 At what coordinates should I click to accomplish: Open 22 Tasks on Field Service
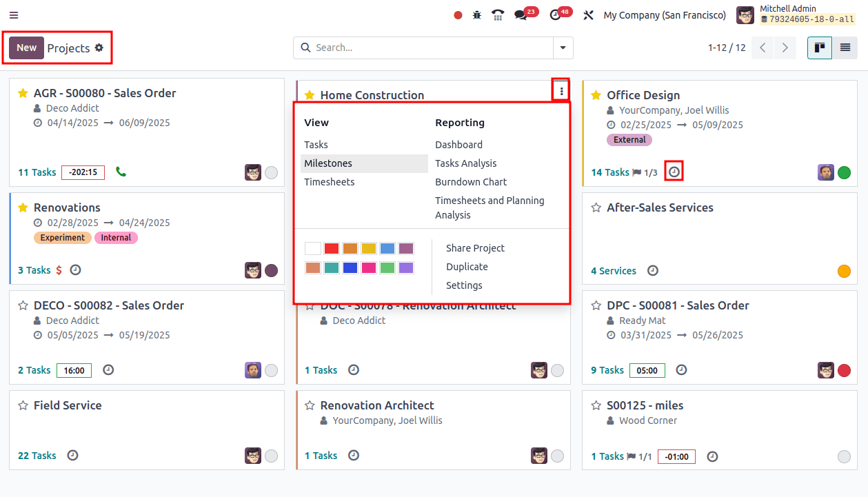(37, 456)
